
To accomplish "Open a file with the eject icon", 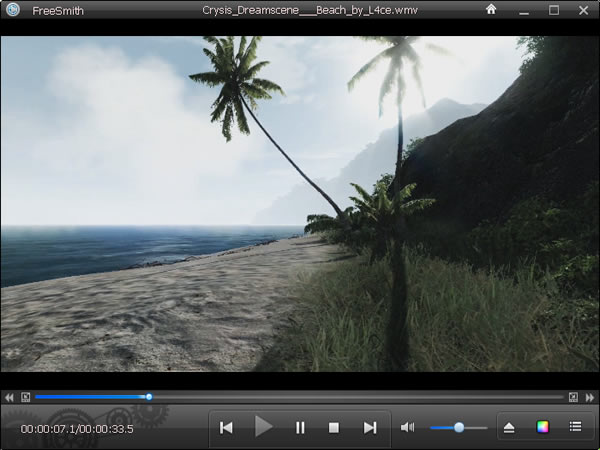I will tap(509, 427).
